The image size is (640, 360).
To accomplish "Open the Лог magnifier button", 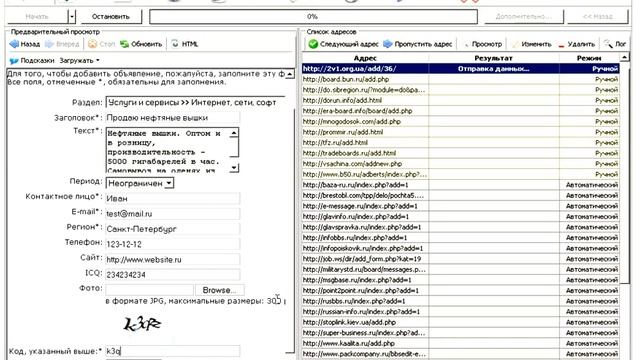I will click(615, 44).
